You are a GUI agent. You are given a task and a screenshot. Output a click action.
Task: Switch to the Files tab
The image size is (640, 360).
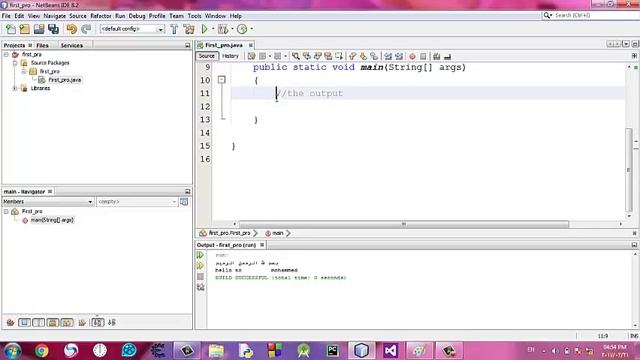(x=42, y=45)
